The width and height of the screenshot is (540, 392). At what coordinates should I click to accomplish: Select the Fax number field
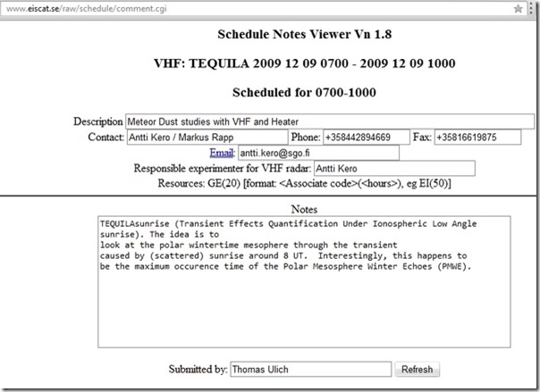[x=477, y=138]
